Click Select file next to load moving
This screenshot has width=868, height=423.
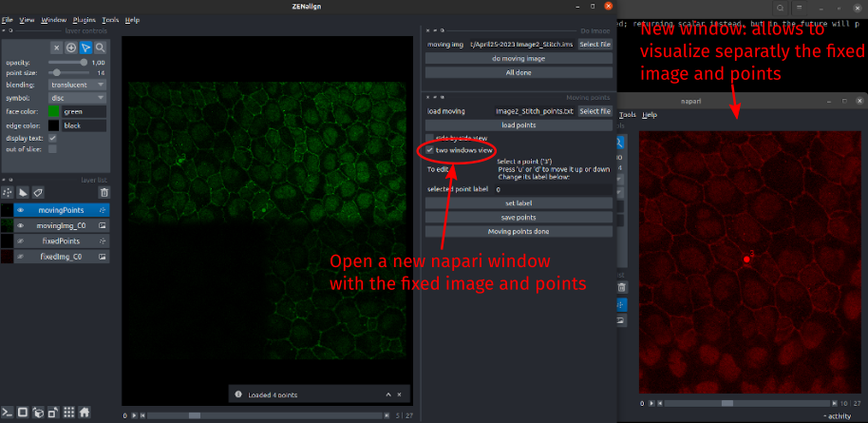[x=595, y=111]
